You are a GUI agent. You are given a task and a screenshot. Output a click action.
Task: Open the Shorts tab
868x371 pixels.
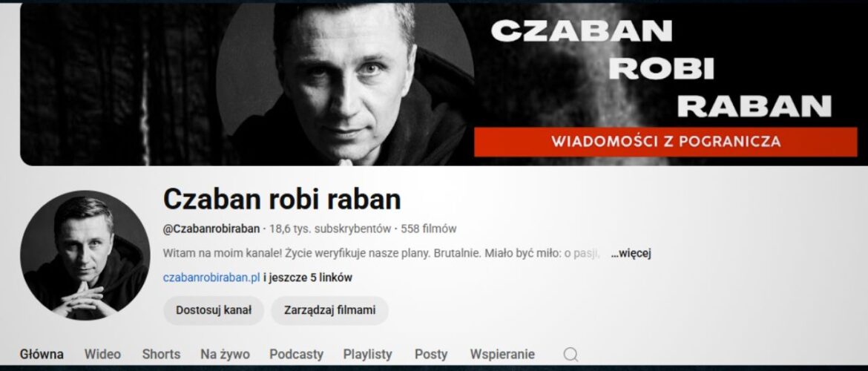point(161,355)
